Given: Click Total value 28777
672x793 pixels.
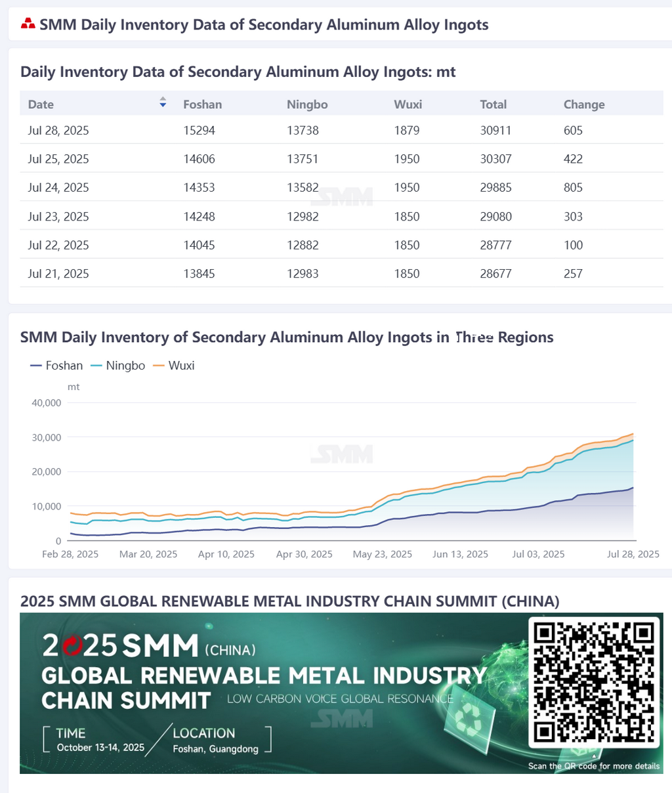Looking at the screenshot, I should [x=495, y=245].
